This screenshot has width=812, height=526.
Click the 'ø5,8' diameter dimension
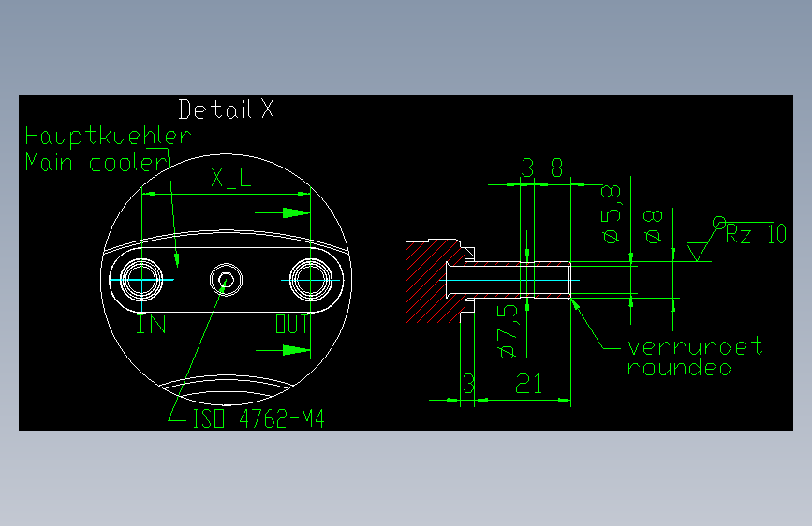click(611, 213)
